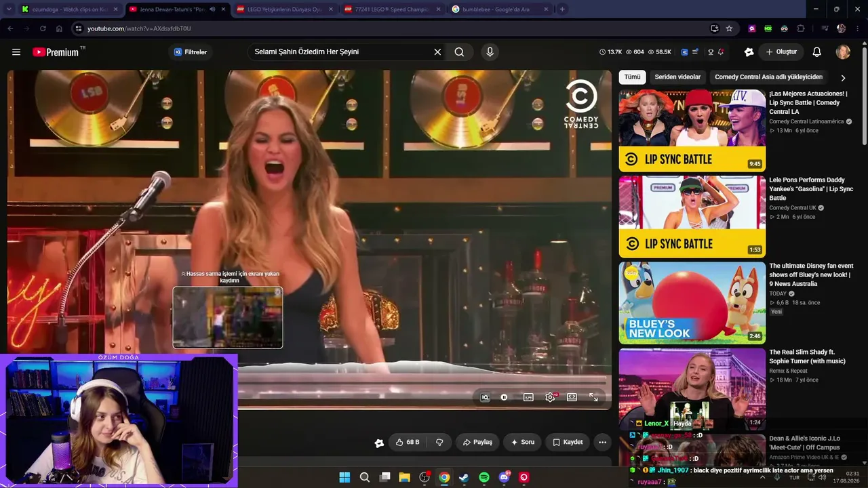Switch the player to theater mode
868x488 pixels.
[x=572, y=397]
